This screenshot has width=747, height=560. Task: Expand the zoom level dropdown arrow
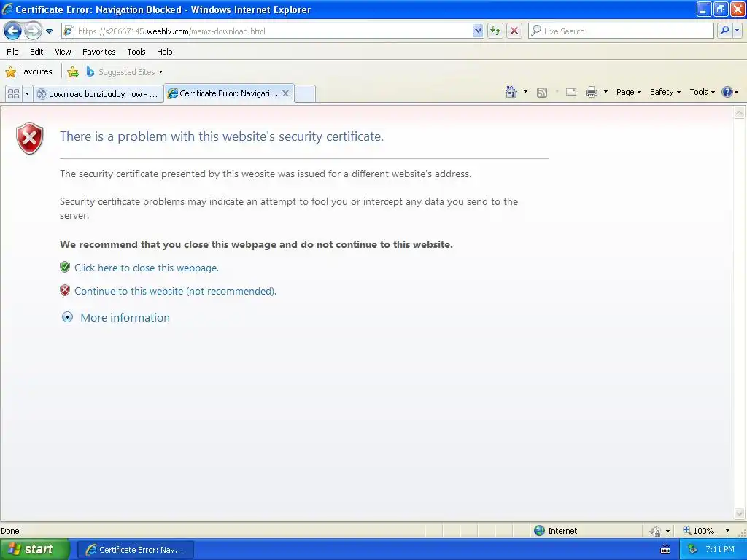click(727, 531)
